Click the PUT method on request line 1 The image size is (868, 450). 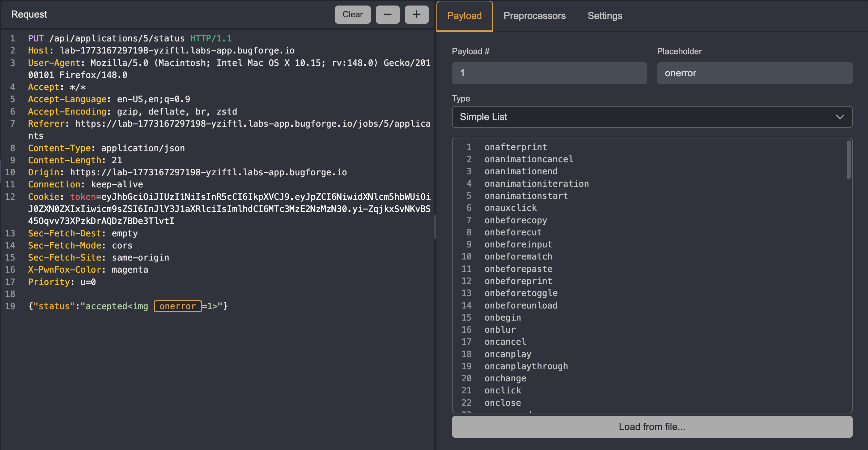(36, 38)
